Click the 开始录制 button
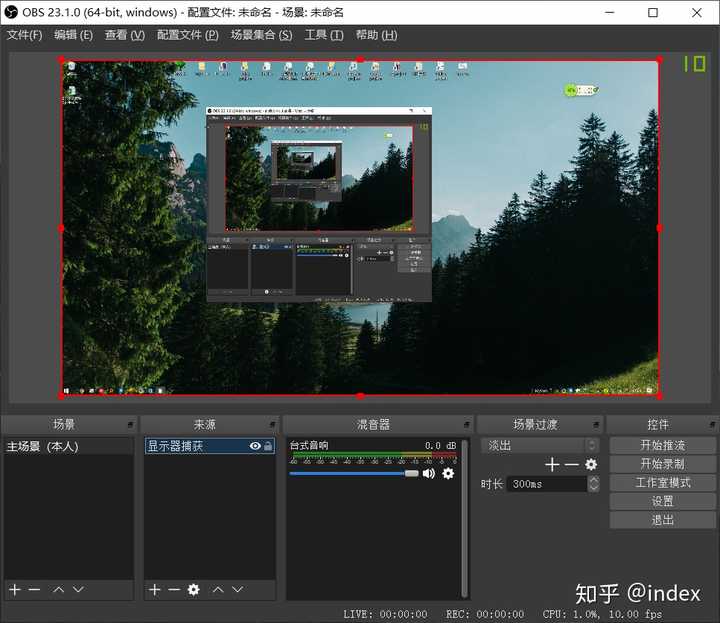The image size is (720, 623). tap(662, 464)
